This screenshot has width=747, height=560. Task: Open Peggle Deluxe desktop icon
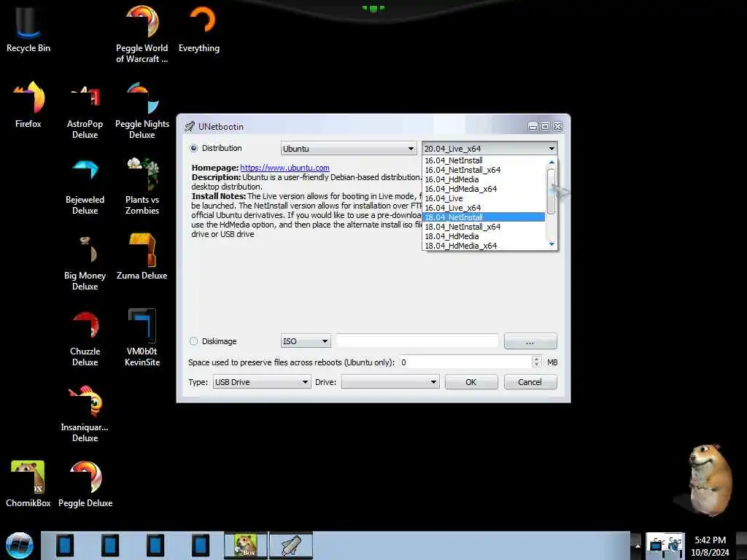(x=85, y=484)
